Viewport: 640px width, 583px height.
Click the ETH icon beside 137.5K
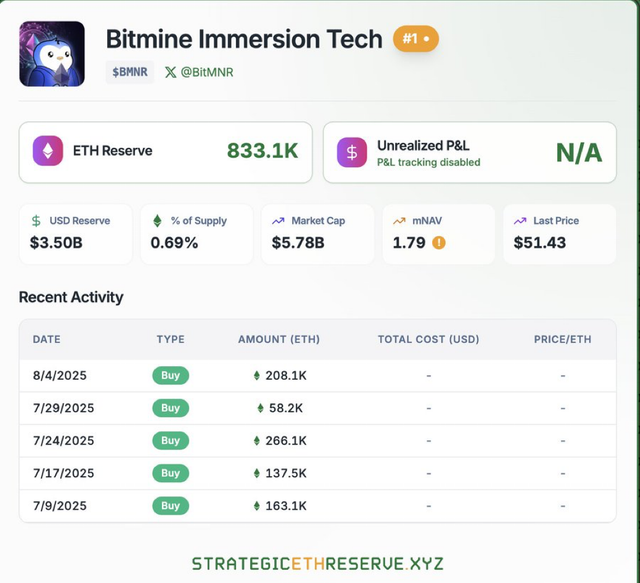pyautogui.click(x=257, y=474)
